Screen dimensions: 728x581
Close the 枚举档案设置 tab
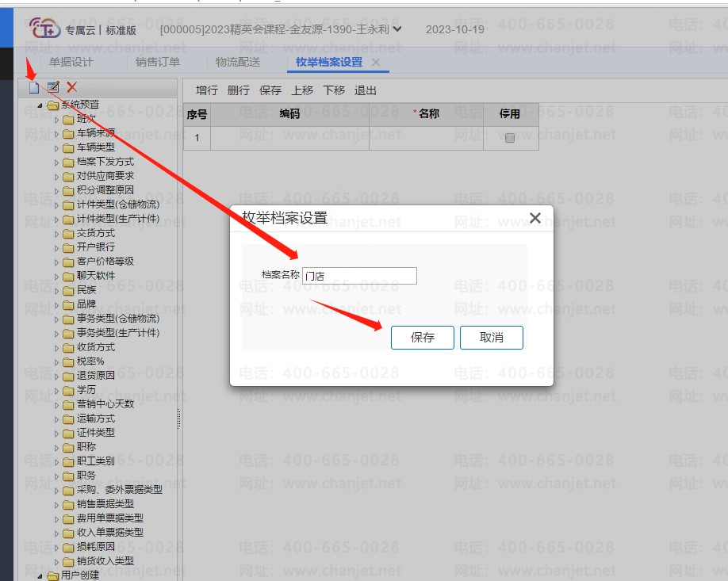[376, 62]
